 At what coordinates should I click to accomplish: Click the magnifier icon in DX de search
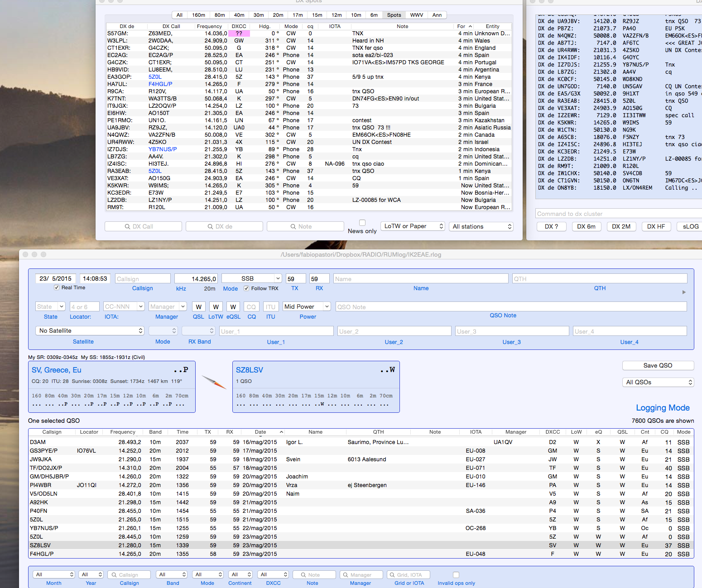pos(210,227)
